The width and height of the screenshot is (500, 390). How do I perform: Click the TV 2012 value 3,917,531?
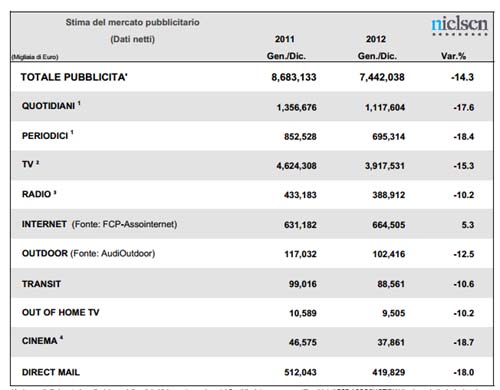385,166
